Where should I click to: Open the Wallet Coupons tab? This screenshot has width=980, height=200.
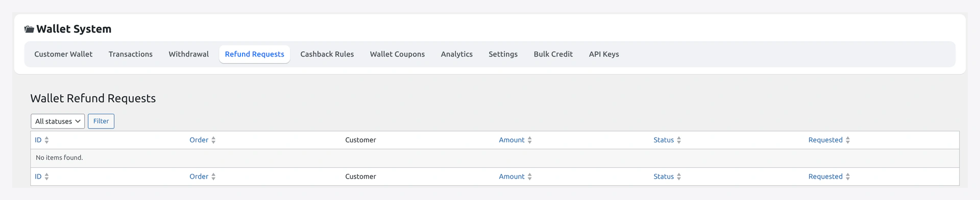click(x=398, y=54)
